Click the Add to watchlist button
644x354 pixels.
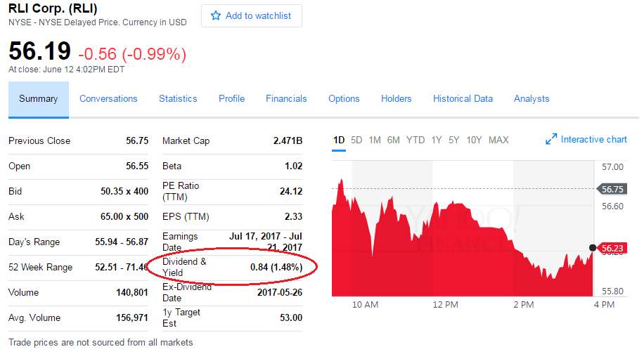[x=252, y=15]
